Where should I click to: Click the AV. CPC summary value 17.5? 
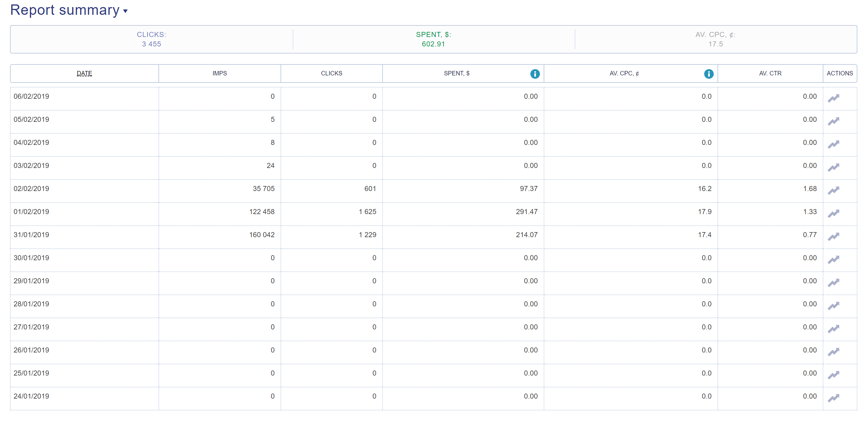pos(715,44)
